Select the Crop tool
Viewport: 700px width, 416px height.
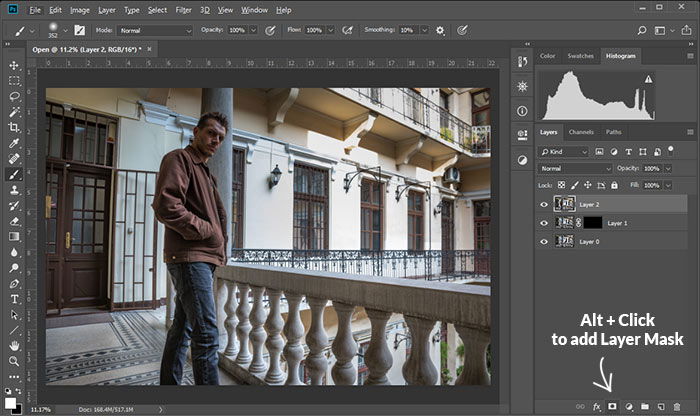14,127
